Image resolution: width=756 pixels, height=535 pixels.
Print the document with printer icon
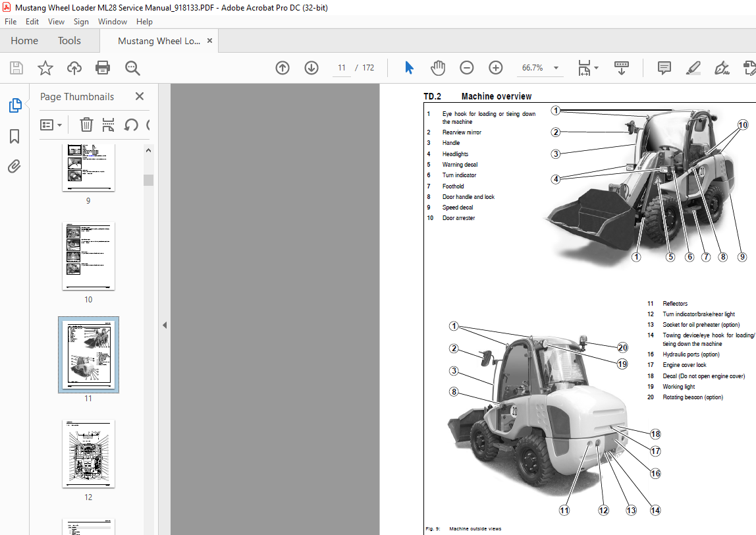click(x=103, y=68)
